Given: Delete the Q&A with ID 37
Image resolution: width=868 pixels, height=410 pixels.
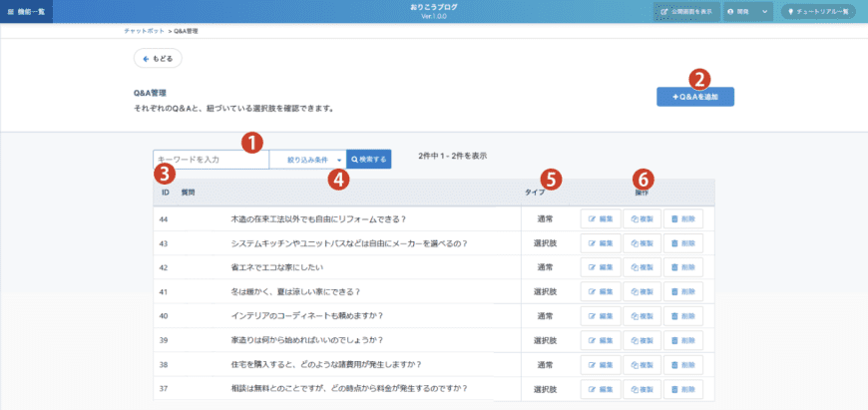Looking at the screenshot, I should coord(683,387).
